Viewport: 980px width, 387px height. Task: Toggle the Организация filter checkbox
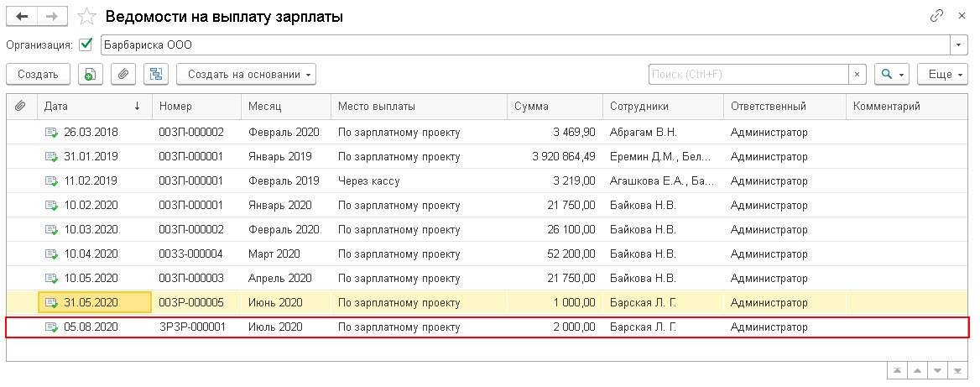[x=86, y=45]
